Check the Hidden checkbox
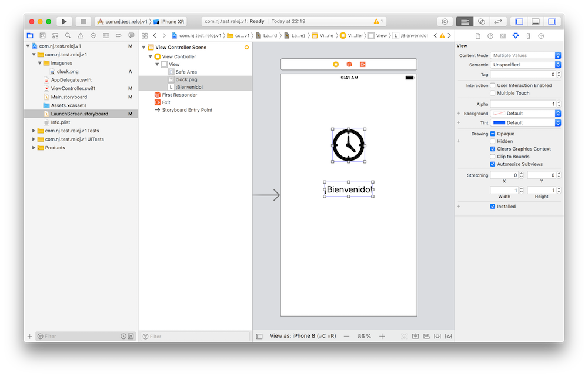 (x=493, y=141)
